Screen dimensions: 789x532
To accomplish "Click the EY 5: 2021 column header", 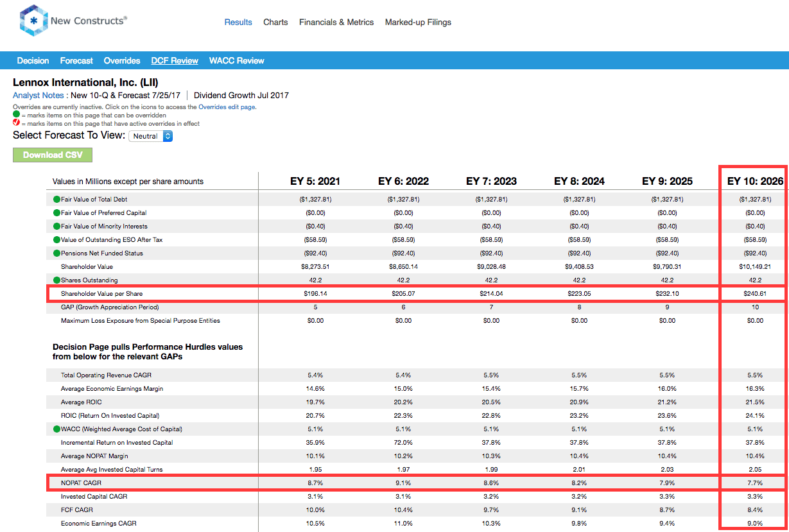I will 315,182.
